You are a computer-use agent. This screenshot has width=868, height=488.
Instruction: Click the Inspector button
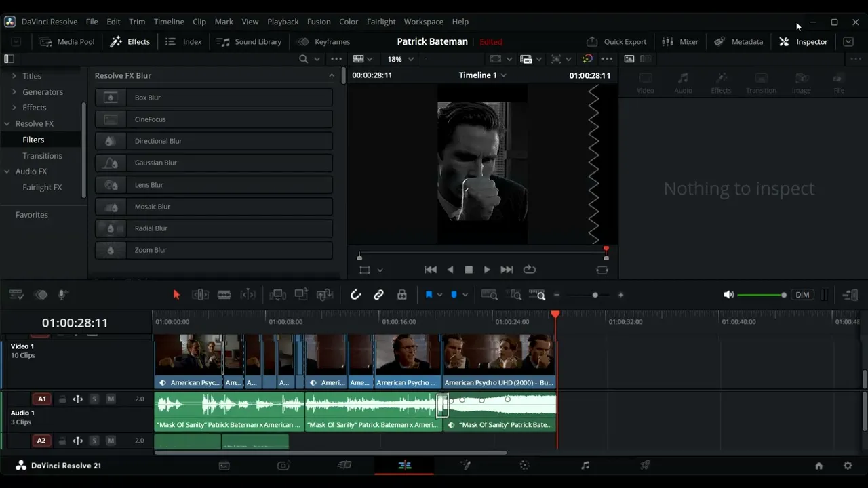click(x=804, y=41)
